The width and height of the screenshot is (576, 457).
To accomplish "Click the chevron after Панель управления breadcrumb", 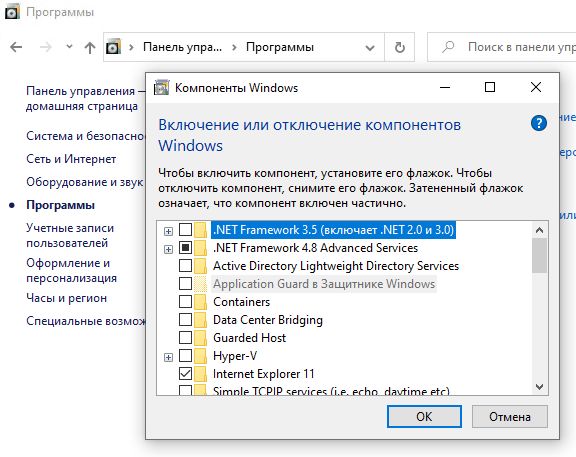I will point(234,47).
